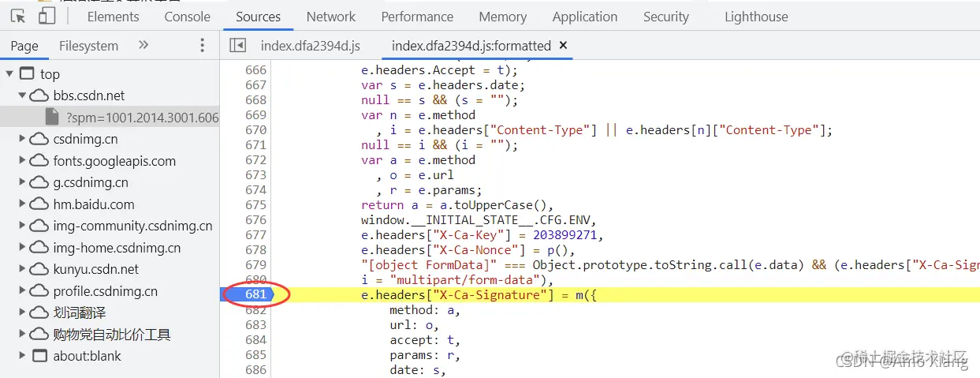Toggle breakpoint at line 683
Image resolution: width=980 pixels, height=378 pixels.
[x=255, y=325]
